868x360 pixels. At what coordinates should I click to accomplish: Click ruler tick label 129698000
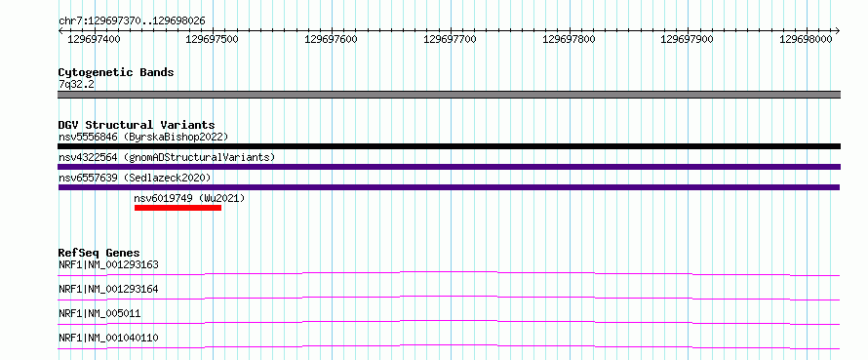pos(806,39)
